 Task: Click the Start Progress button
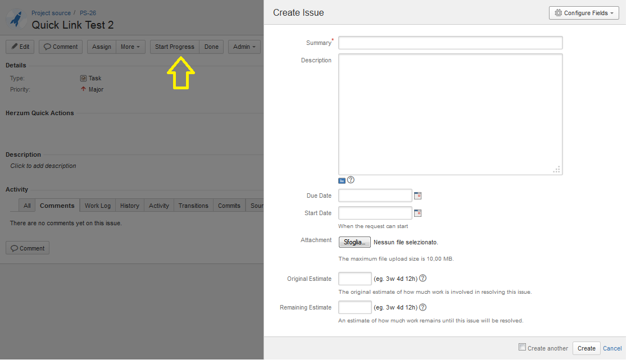tap(175, 47)
